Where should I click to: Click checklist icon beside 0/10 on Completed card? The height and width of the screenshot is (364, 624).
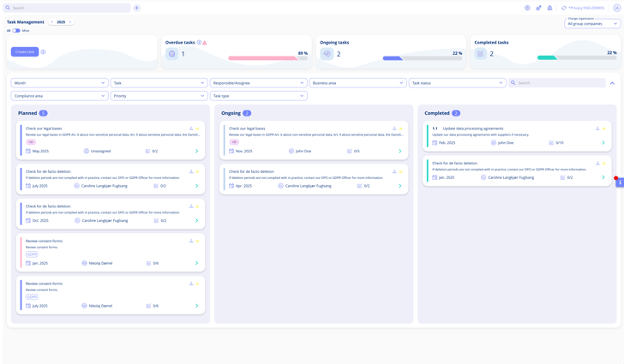click(x=551, y=142)
